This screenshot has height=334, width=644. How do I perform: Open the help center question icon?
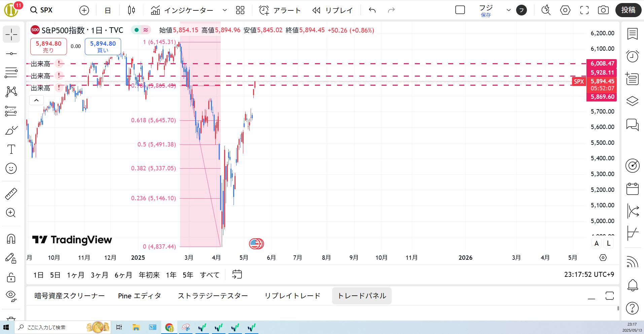click(633, 308)
